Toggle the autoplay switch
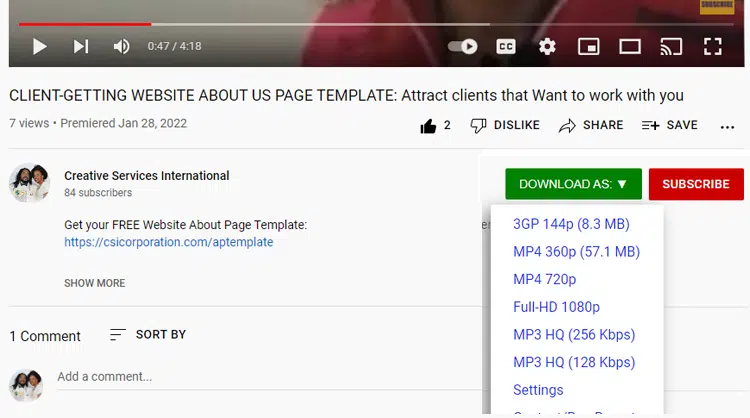This screenshot has height=418, width=750. (x=463, y=46)
